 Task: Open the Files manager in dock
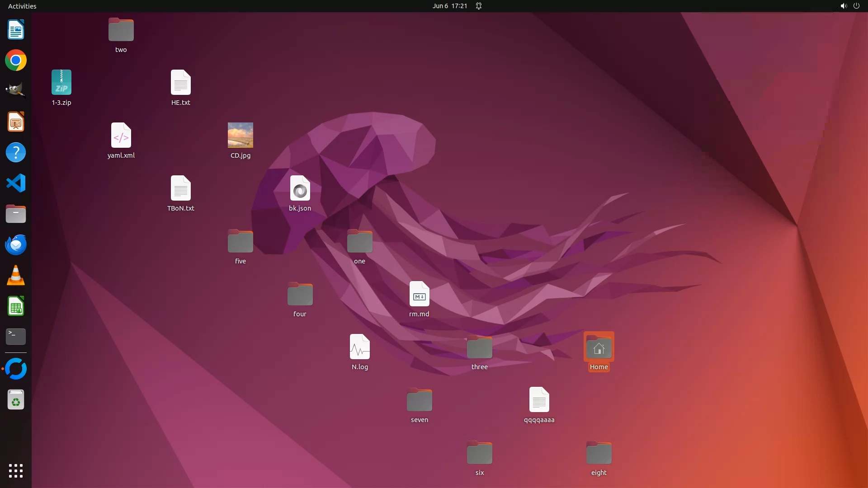coord(16,214)
